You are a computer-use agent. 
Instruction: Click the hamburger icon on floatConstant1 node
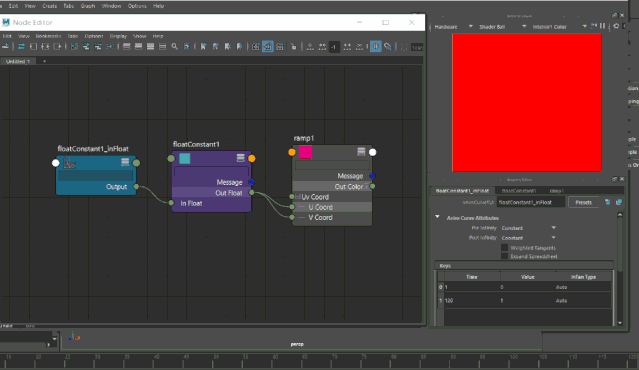click(240, 158)
